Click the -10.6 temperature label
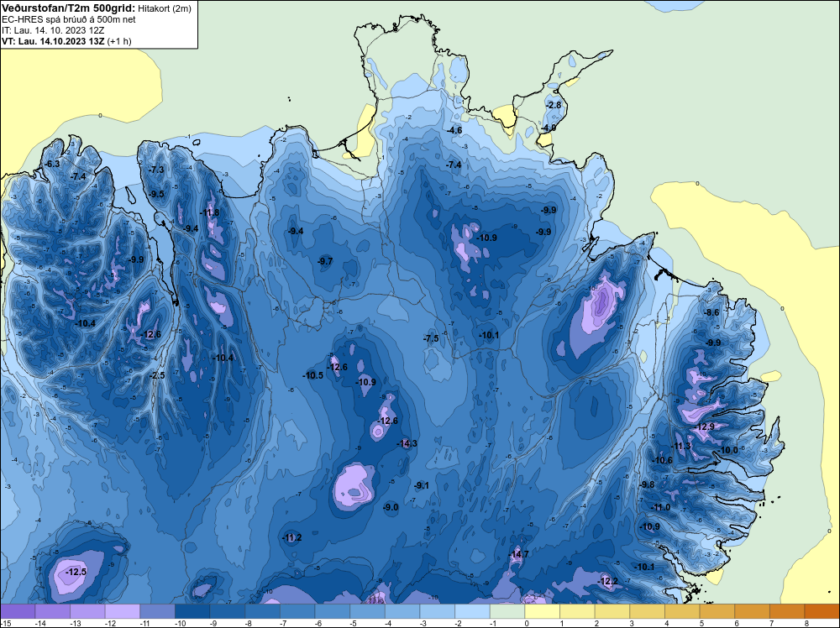This screenshot has width=840, height=628. click(663, 460)
